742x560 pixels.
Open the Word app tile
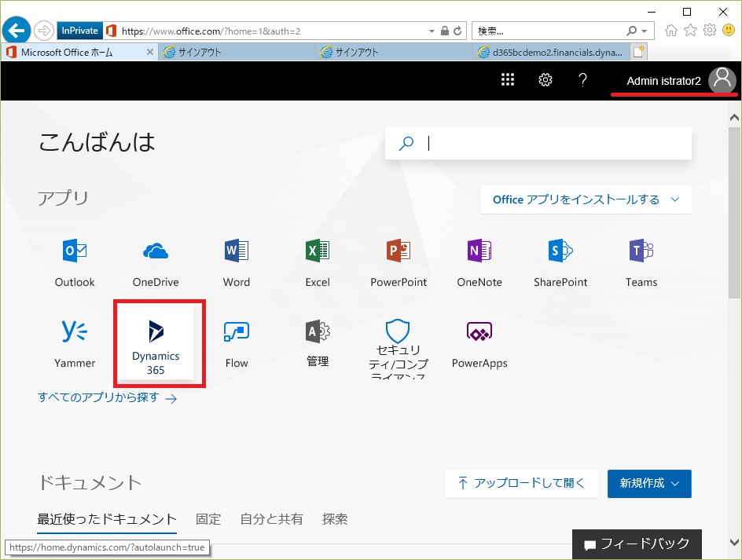[236, 263]
